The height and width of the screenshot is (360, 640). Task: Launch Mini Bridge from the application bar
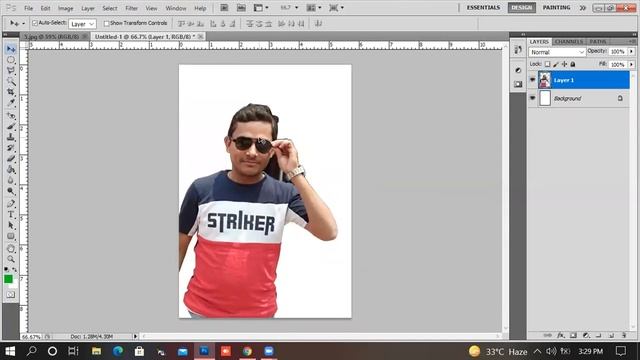point(241,8)
